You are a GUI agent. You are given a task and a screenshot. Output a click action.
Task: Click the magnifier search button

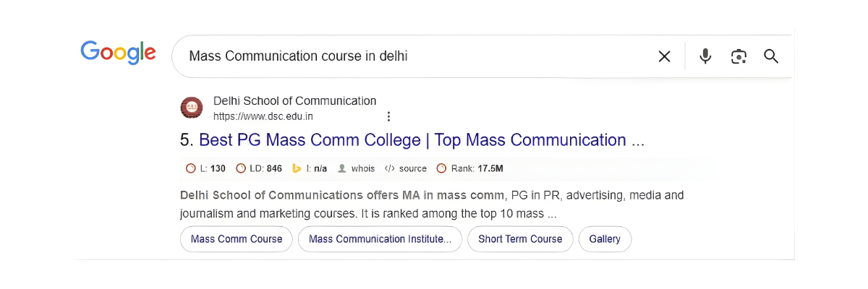click(771, 56)
